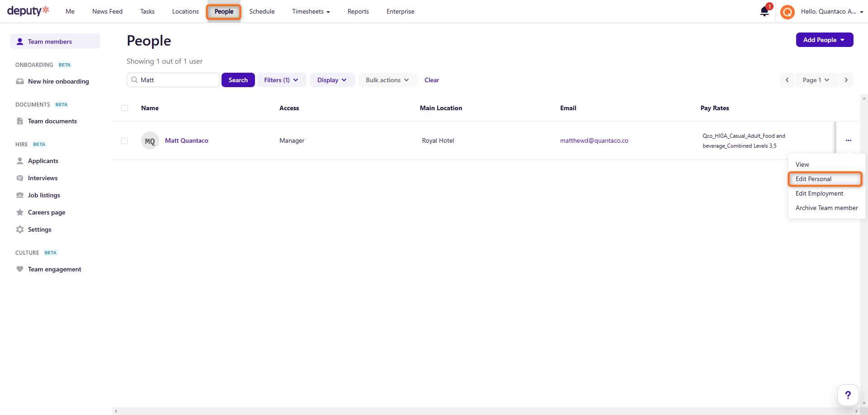Select the Matt Quantaco row checkbox
The height and width of the screenshot is (415, 868).
coord(124,141)
